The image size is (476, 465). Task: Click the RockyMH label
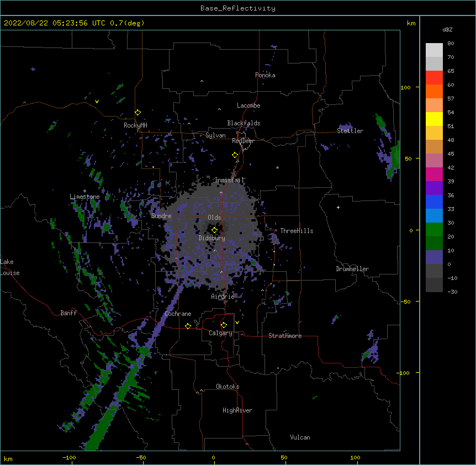[x=135, y=125]
